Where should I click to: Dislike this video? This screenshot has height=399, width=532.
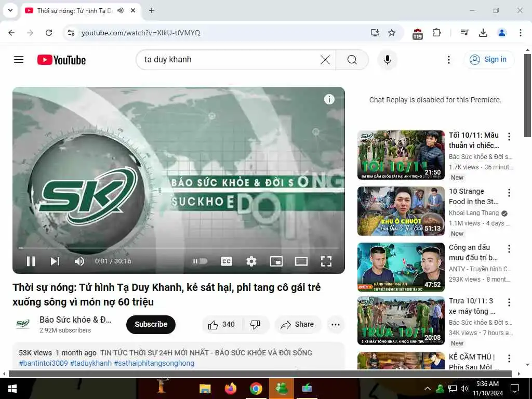click(x=256, y=325)
